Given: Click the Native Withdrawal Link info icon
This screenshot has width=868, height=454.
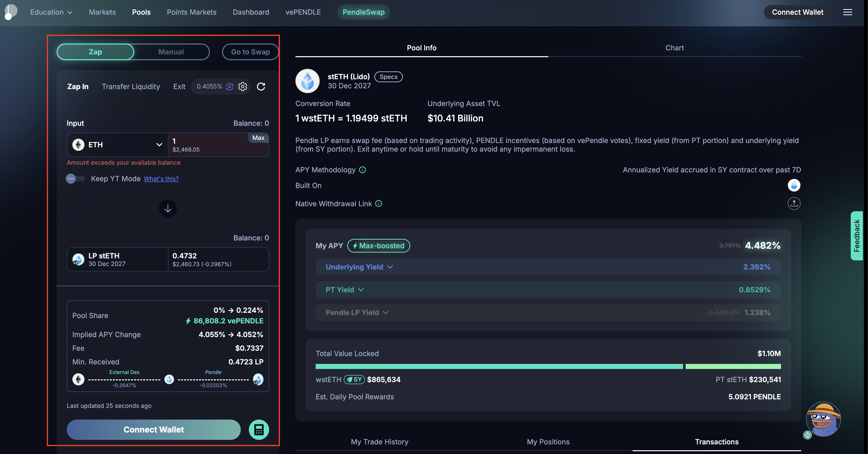Looking at the screenshot, I should [x=378, y=203].
